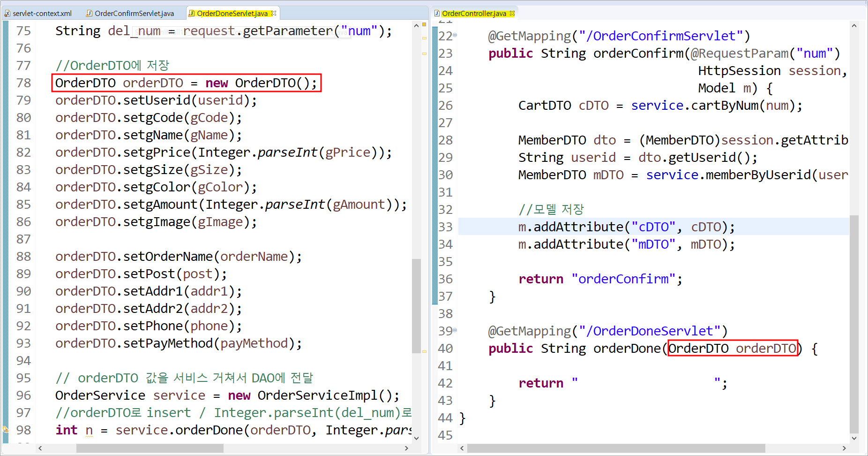Click the servlet-context.xml file icon
This screenshot has width=868, height=456.
point(7,13)
